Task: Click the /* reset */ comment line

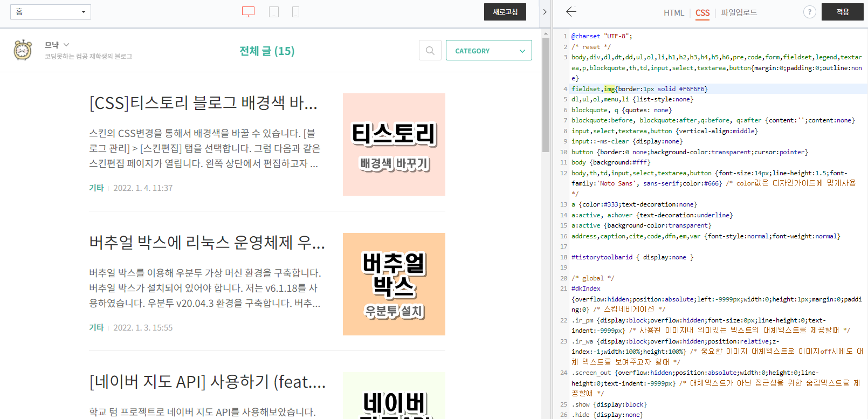Action: coord(591,47)
